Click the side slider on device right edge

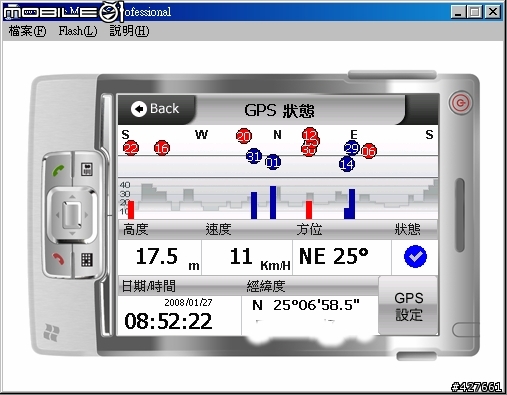(x=460, y=215)
